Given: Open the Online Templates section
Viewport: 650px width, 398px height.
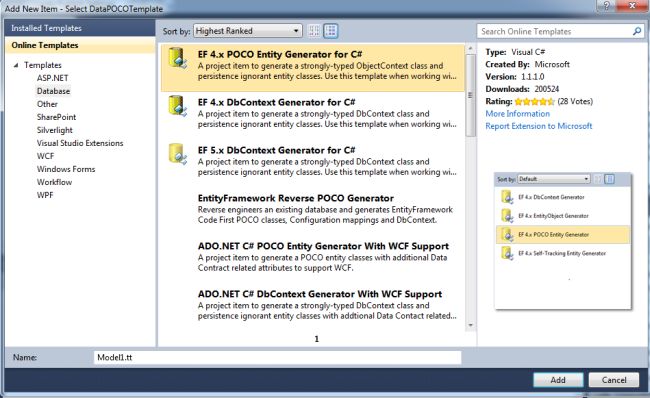Looking at the screenshot, I should tap(80, 45).
